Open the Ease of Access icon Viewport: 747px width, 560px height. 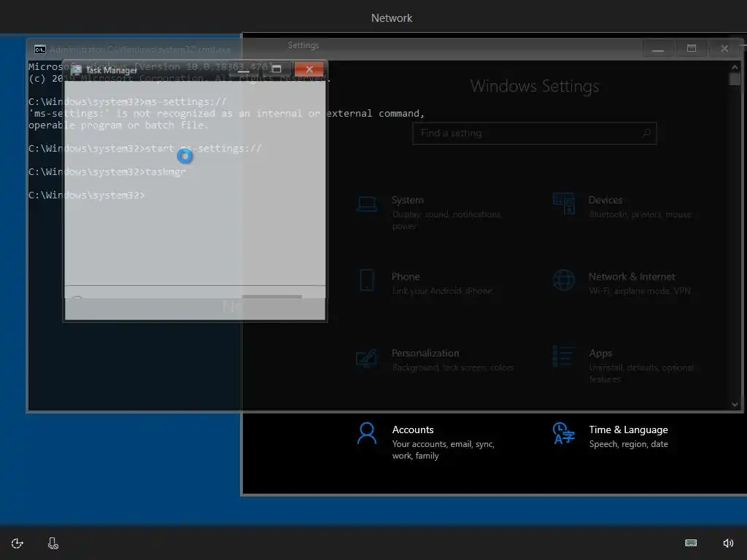click(18, 543)
